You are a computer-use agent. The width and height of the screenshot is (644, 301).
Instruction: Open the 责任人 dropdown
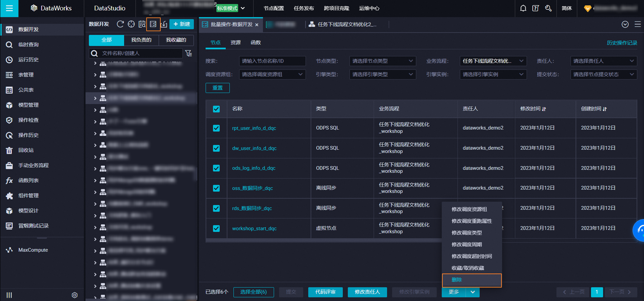[604, 61]
